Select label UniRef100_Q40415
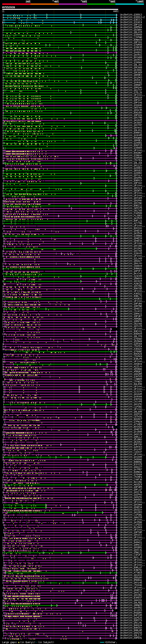This screenshot has width=146, height=644. (131, 281)
